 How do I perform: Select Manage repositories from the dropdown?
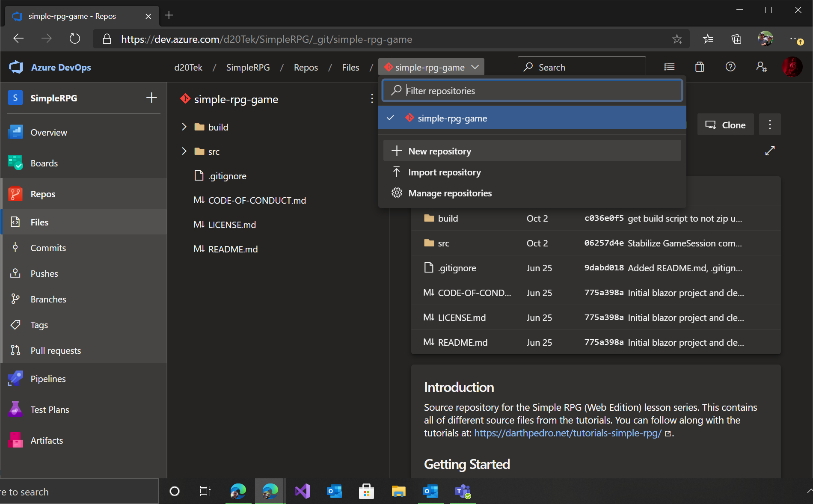tap(450, 193)
